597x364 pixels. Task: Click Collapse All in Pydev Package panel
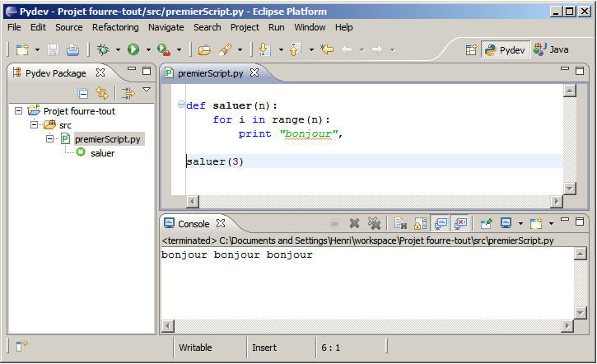click(x=82, y=93)
